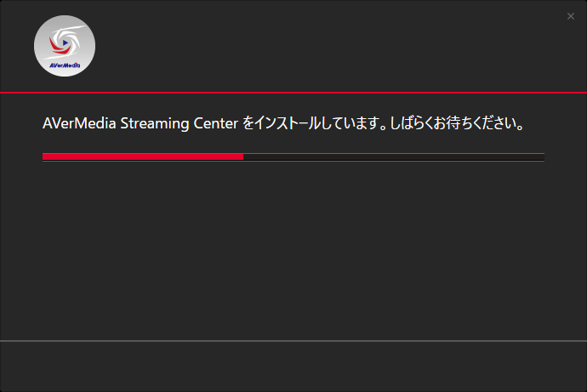The height and width of the screenshot is (392, 587).
Task: Click the round AVerMedia logo icon
Action: click(65, 46)
